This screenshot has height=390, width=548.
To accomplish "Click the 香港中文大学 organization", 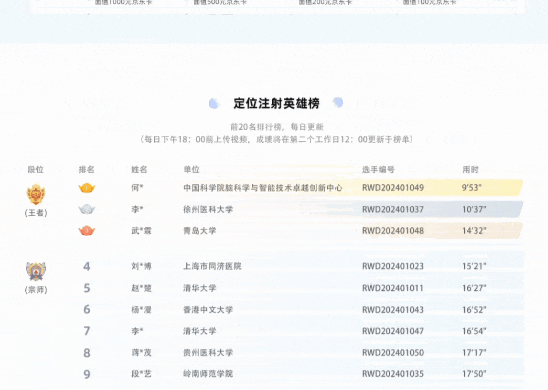I will pyautogui.click(x=208, y=310).
